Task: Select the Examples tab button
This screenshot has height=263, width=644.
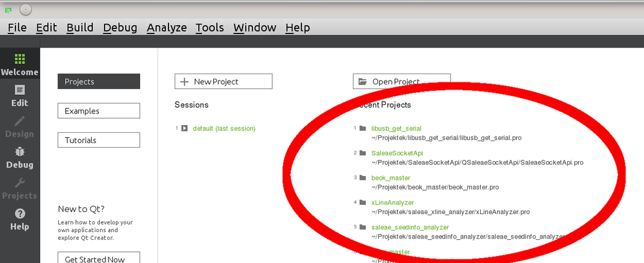Action: (99, 111)
